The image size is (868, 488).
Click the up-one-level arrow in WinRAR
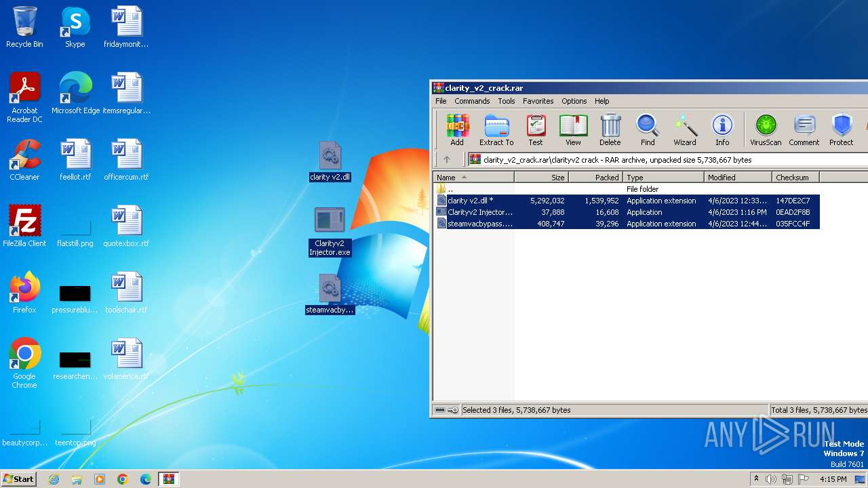(446, 160)
